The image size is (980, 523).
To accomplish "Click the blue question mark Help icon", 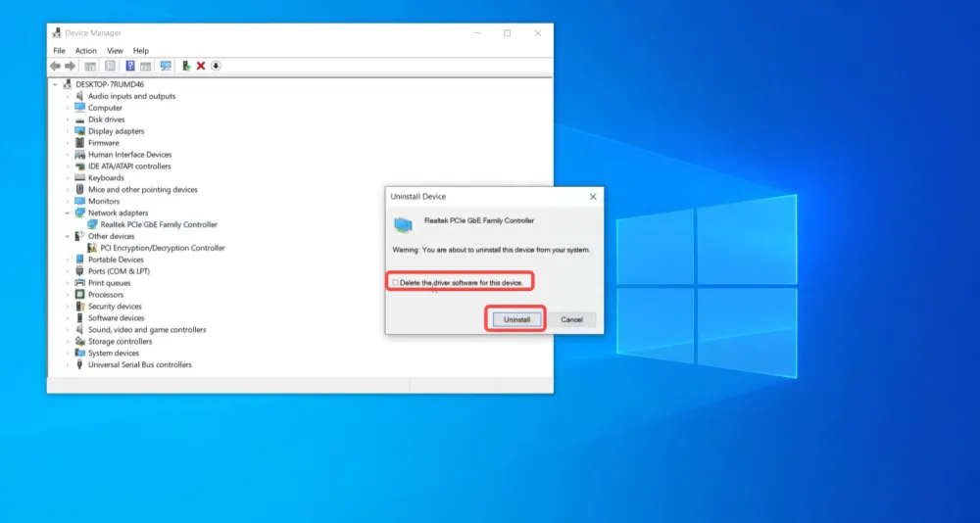I will pyautogui.click(x=130, y=66).
